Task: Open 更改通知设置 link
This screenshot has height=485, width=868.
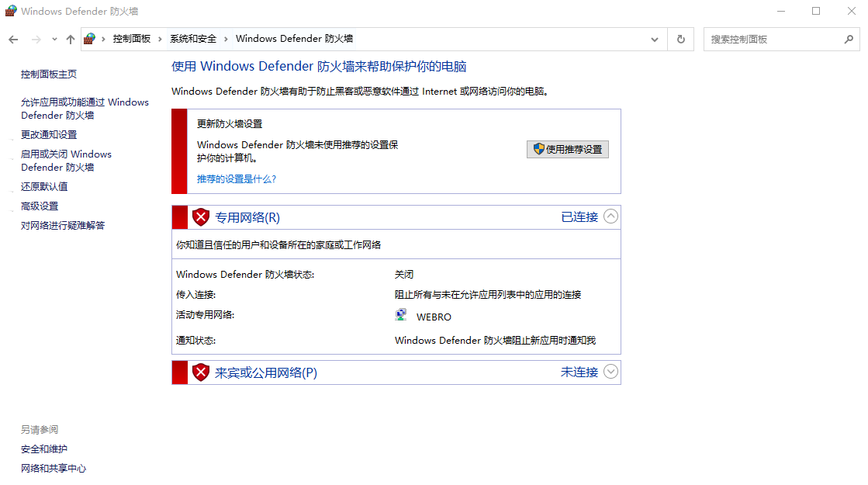Action: click(x=49, y=134)
